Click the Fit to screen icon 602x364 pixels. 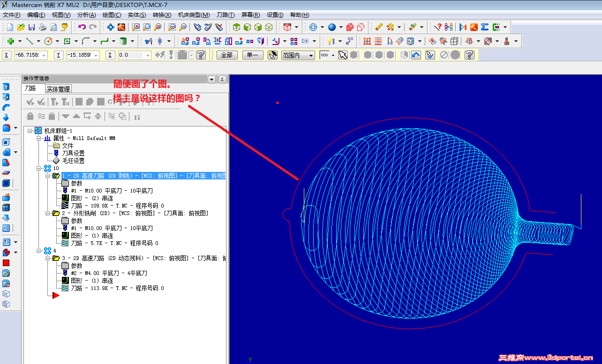click(x=111, y=27)
